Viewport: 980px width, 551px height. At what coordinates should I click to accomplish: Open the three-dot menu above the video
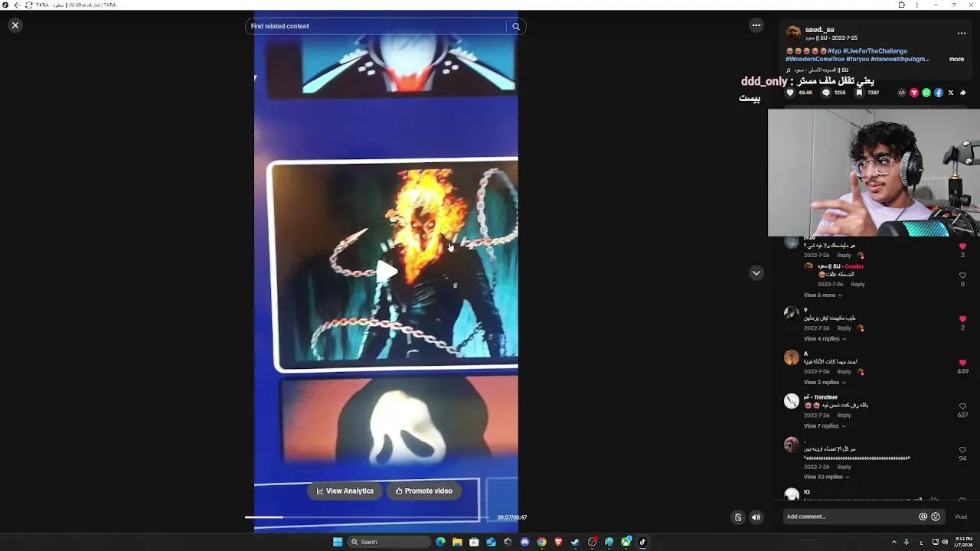point(756,25)
